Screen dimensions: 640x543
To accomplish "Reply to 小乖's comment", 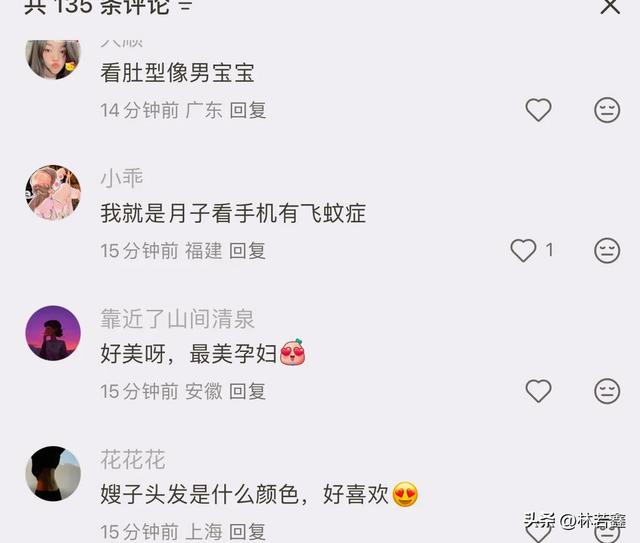I will point(248,251).
